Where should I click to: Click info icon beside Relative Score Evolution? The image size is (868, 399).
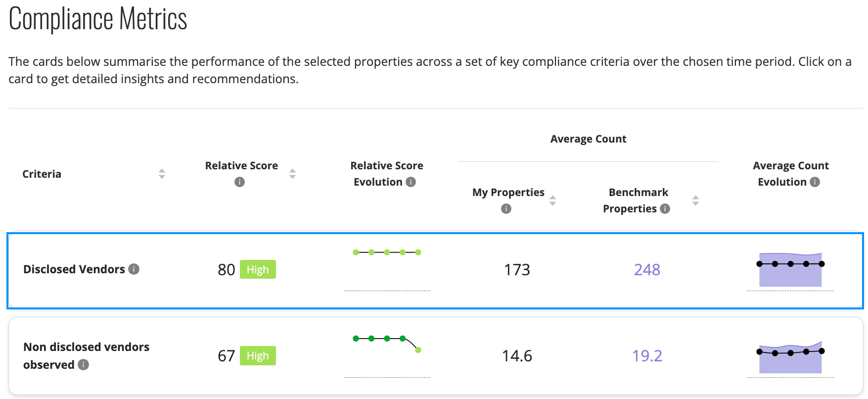[x=411, y=182]
